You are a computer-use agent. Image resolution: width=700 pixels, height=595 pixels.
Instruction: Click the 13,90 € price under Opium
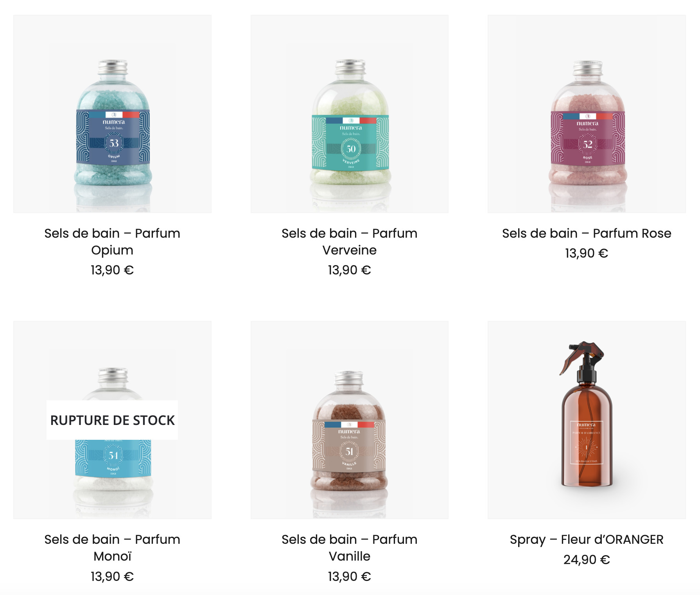tap(112, 270)
